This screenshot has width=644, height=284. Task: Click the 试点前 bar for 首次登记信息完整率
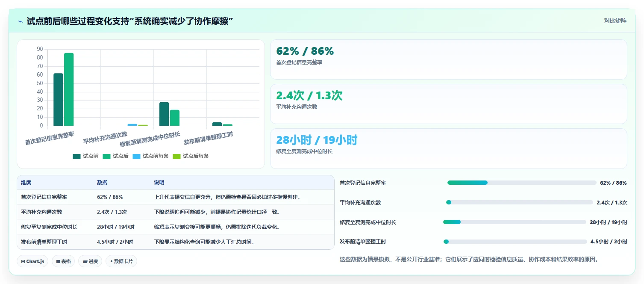(x=58, y=100)
